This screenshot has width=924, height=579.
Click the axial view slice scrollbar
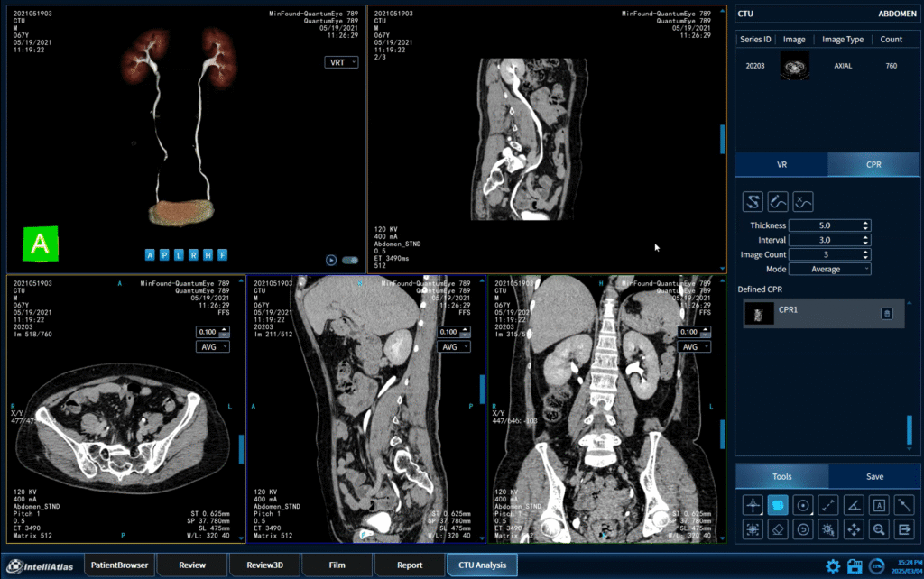click(241, 449)
